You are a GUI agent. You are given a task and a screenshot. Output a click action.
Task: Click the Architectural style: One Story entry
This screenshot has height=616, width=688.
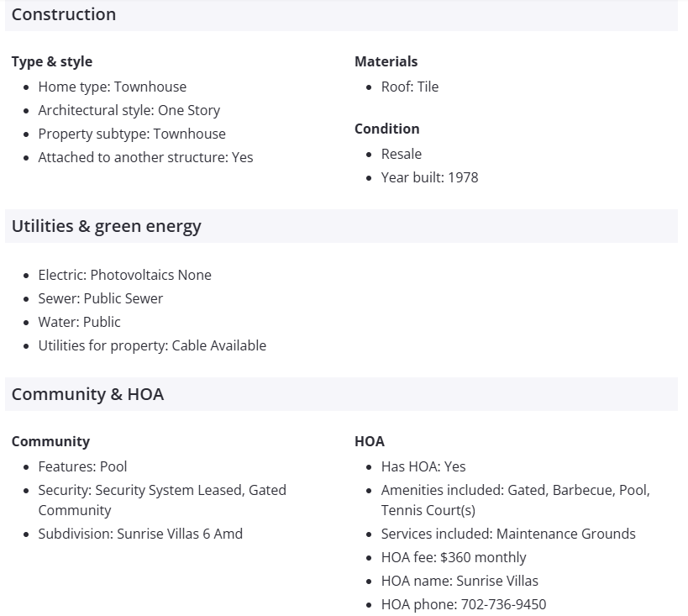coord(129,110)
